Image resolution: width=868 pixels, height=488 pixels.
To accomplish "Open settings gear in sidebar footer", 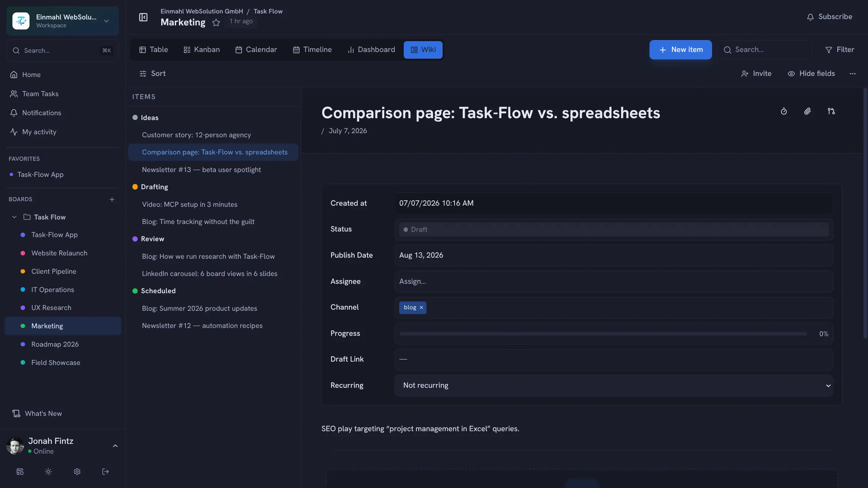I will [x=77, y=472].
